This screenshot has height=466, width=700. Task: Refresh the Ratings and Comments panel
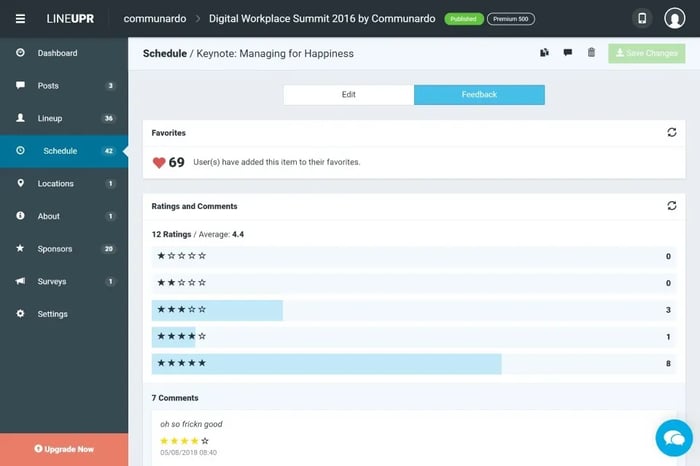tap(671, 206)
